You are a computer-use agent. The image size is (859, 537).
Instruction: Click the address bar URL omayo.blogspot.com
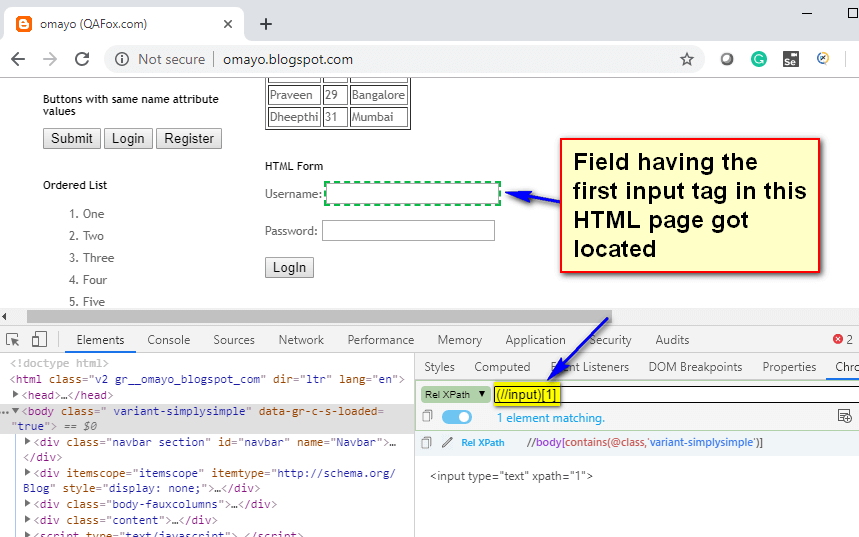288,59
